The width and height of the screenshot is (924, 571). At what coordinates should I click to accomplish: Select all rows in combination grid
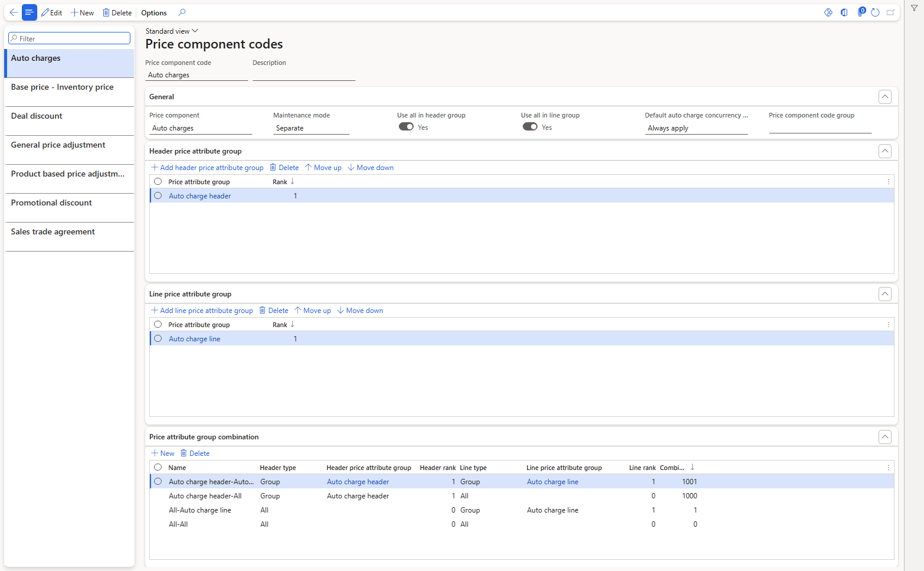tap(158, 467)
